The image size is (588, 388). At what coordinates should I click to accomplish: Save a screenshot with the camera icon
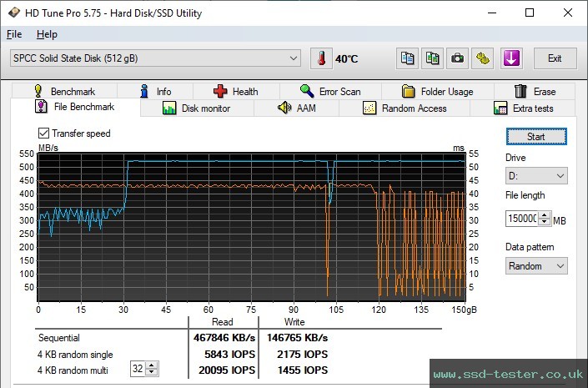458,58
